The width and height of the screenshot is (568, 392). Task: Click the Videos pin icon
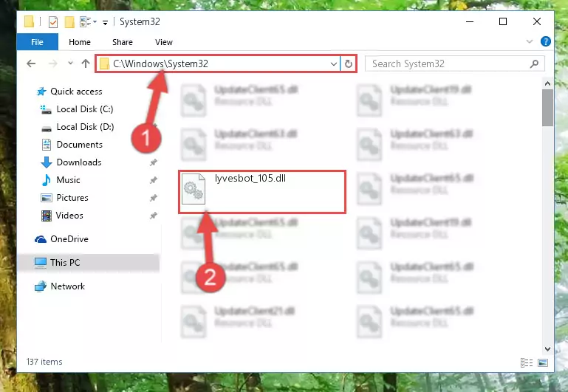(153, 216)
